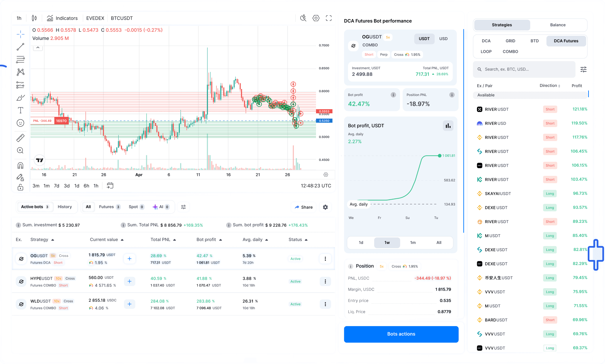Activate the chart zoom-in tool

[21, 151]
